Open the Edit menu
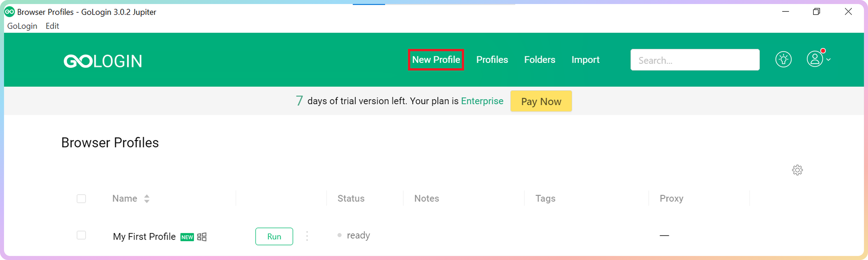The height and width of the screenshot is (260, 868). 52,26
